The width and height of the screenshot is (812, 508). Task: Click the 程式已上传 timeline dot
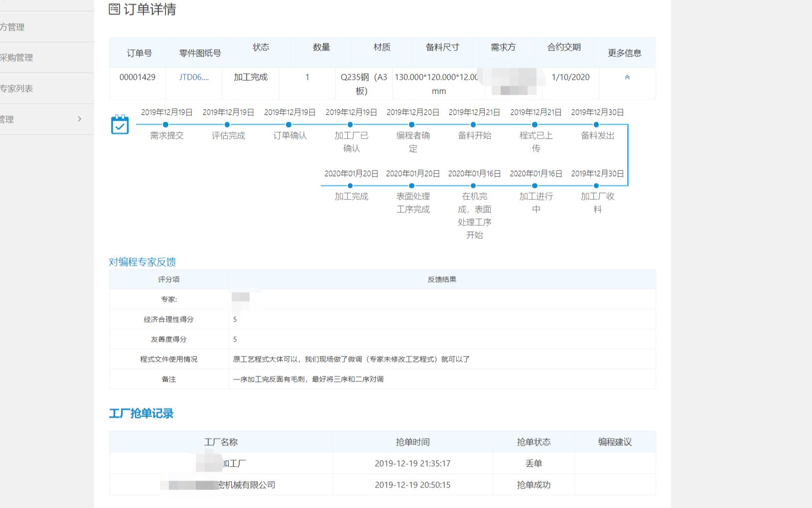[x=535, y=124]
